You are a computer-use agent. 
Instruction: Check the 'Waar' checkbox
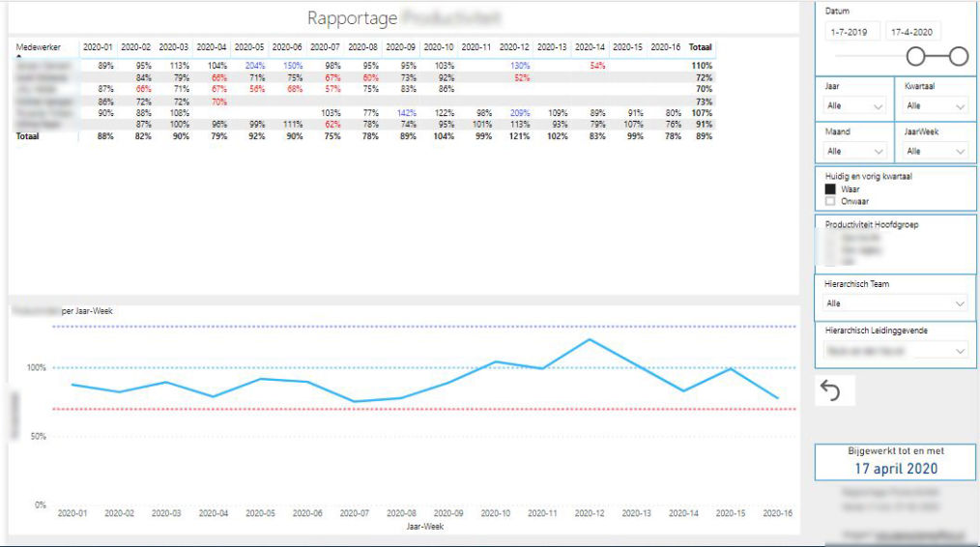pyautogui.click(x=830, y=189)
